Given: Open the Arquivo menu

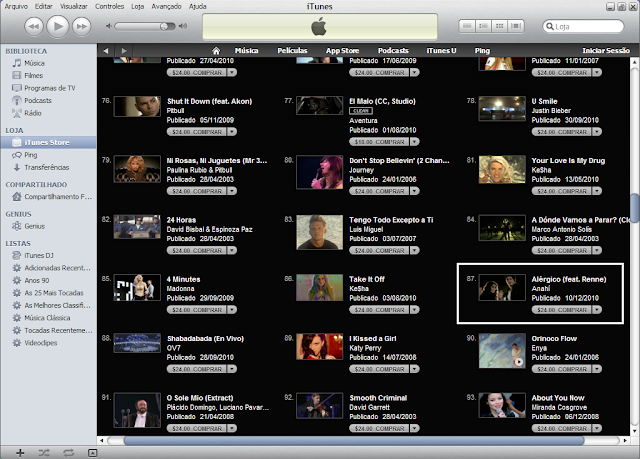Looking at the screenshot, I should (x=16, y=7).
